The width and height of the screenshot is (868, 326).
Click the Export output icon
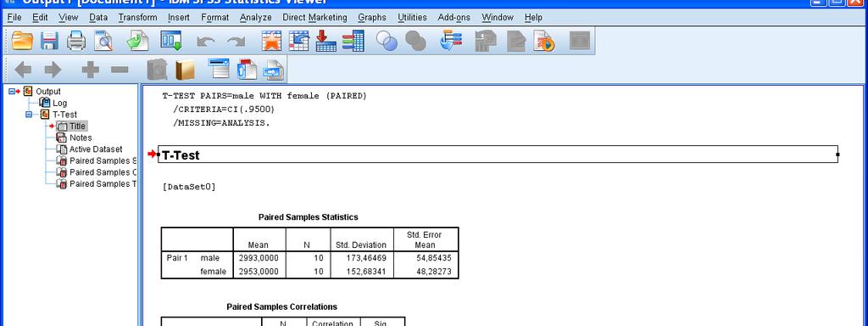(137, 41)
